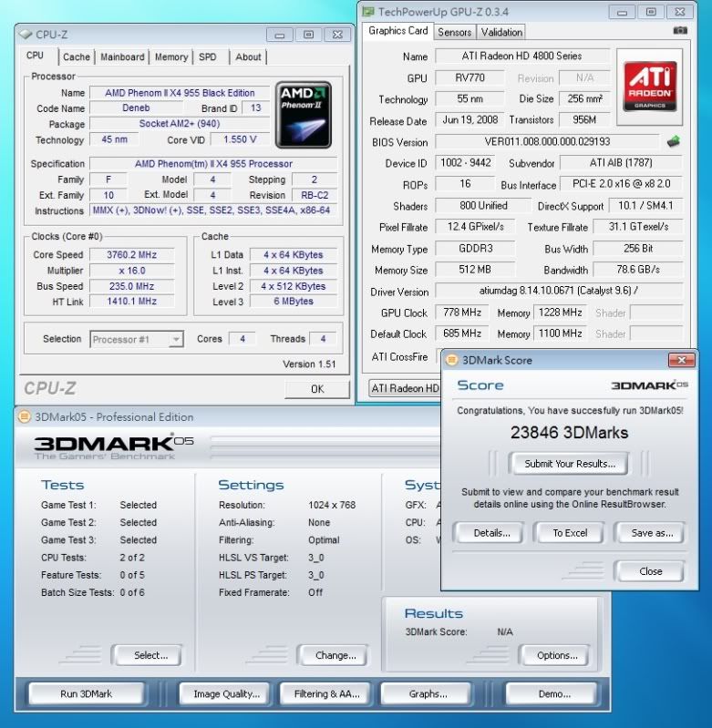Open the ATI Radeon HD dropdown in GPU-Z

(x=405, y=388)
